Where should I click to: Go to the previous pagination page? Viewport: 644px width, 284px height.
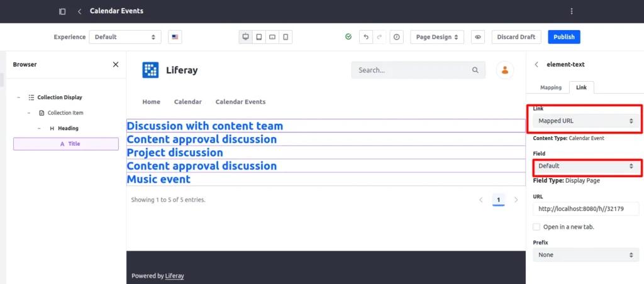click(480, 200)
